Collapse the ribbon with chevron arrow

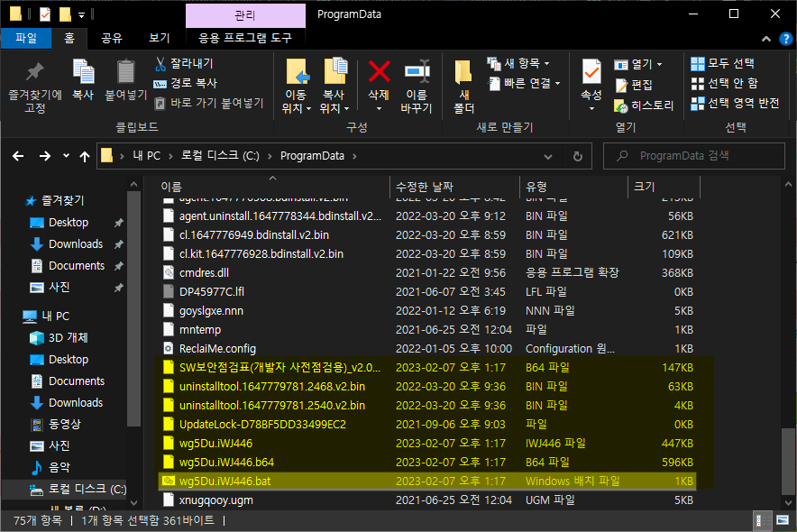click(x=766, y=39)
